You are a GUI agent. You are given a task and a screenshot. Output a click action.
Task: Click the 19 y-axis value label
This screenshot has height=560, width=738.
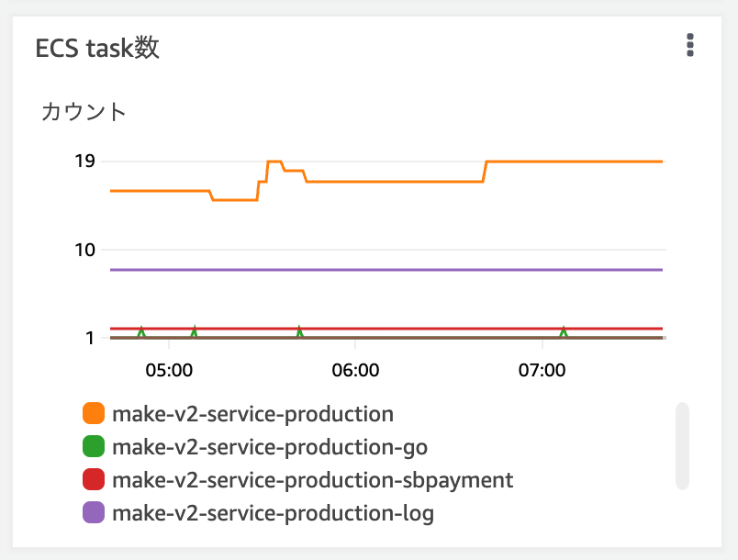pyautogui.click(x=84, y=162)
